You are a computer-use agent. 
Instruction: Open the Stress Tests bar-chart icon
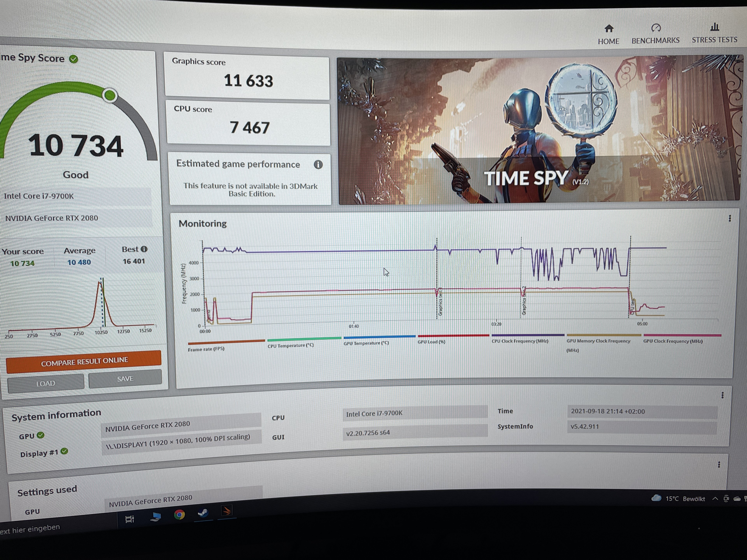715,27
